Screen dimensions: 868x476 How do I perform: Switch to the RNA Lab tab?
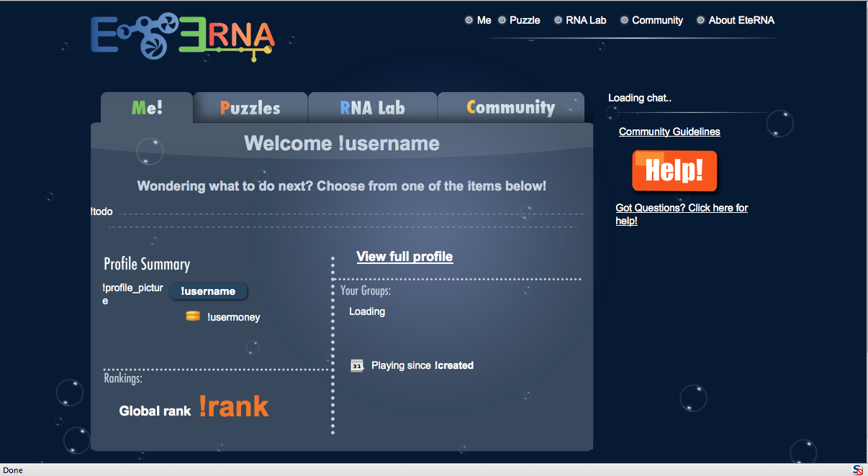click(x=372, y=108)
